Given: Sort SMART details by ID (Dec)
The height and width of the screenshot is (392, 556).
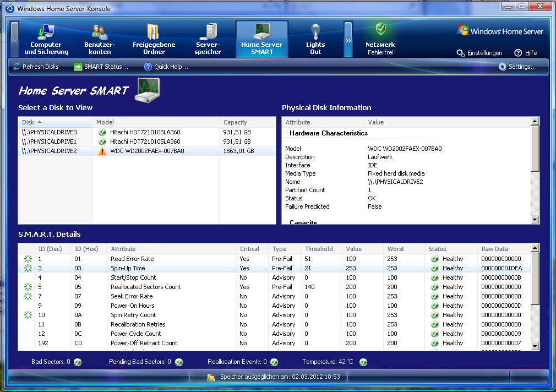Looking at the screenshot, I should point(52,249).
